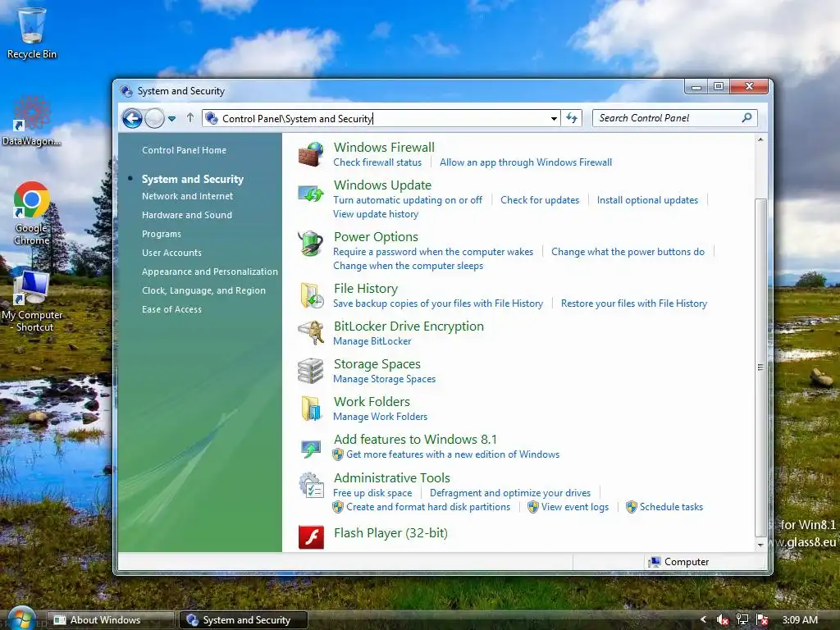
Task: Open Appearance and Personalization category
Action: click(210, 272)
